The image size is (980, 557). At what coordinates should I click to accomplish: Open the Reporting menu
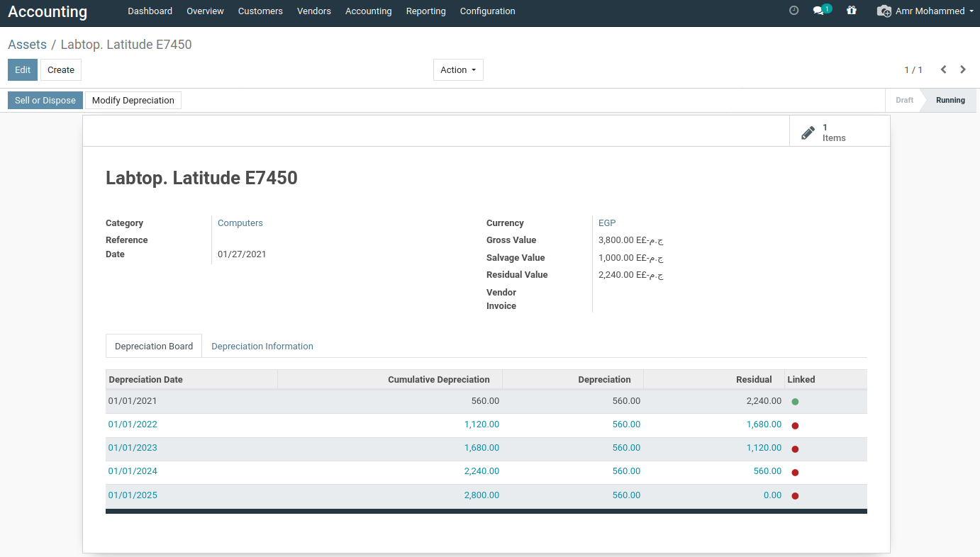click(x=426, y=11)
